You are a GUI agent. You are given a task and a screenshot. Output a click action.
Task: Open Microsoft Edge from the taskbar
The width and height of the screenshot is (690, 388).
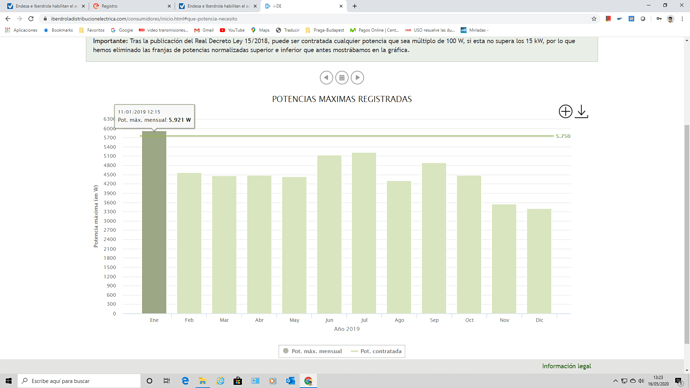(x=185, y=381)
